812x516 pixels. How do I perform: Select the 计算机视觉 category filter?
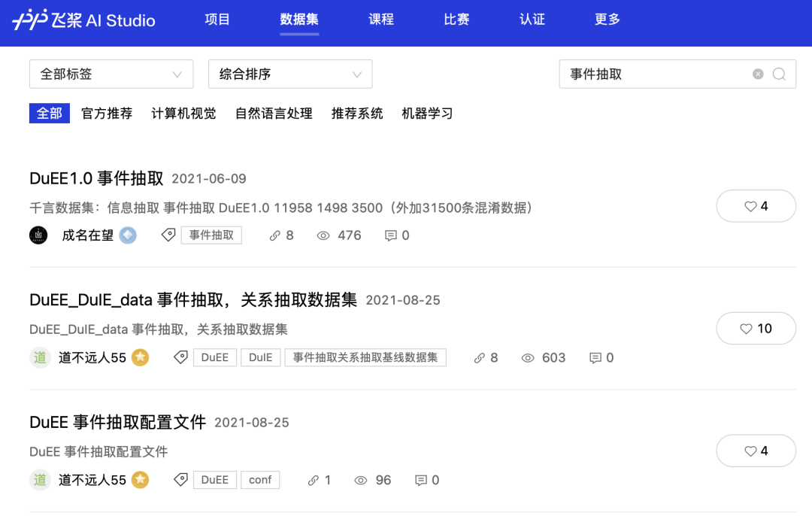pyautogui.click(x=183, y=114)
